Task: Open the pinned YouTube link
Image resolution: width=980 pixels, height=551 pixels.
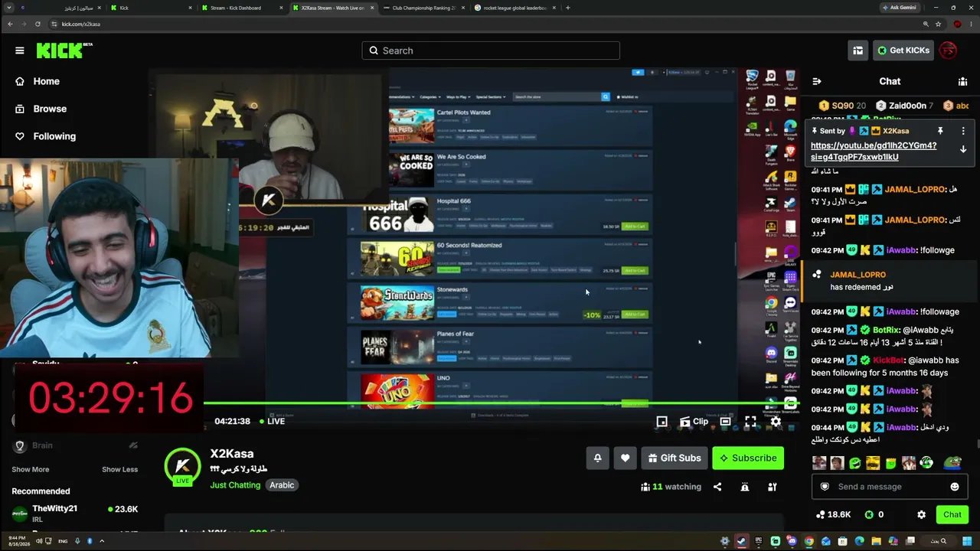Action: pyautogui.click(x=874, y=152)
